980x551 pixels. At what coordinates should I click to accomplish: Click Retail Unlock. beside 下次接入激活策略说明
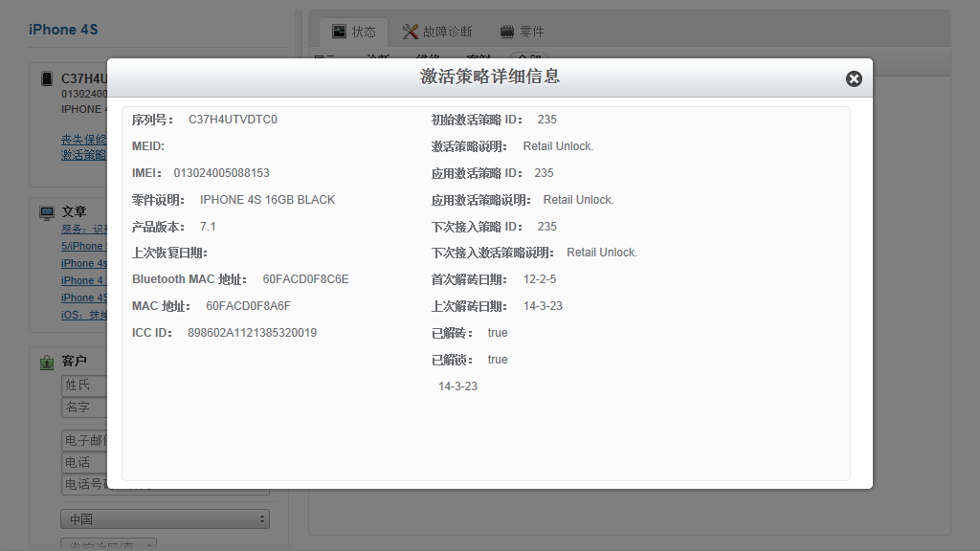coord(602,253)
